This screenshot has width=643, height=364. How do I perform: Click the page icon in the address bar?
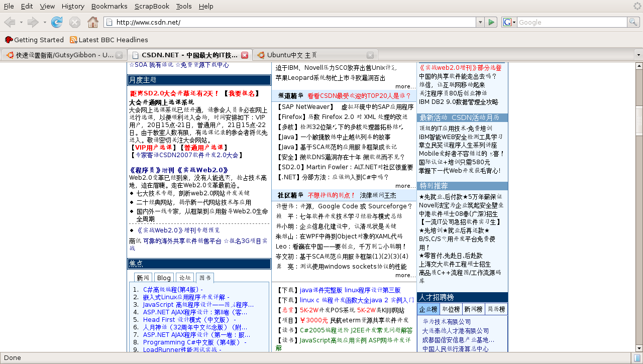click(110, 22)
